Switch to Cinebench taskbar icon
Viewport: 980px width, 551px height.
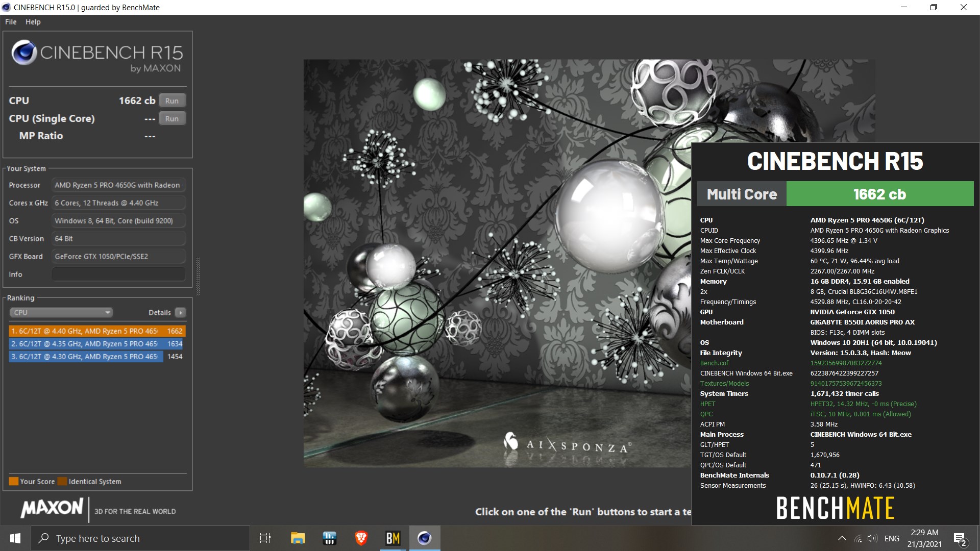click(x=424, y=538)
